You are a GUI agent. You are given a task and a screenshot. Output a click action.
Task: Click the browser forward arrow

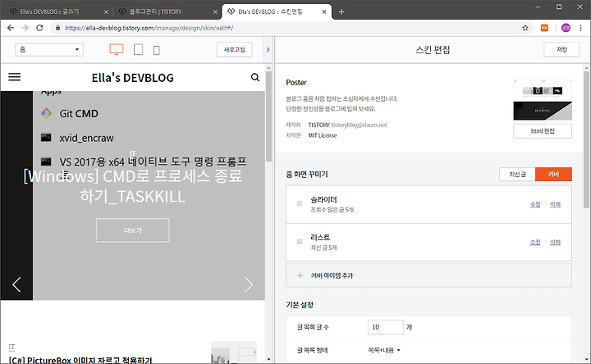(x=25, y=28)
